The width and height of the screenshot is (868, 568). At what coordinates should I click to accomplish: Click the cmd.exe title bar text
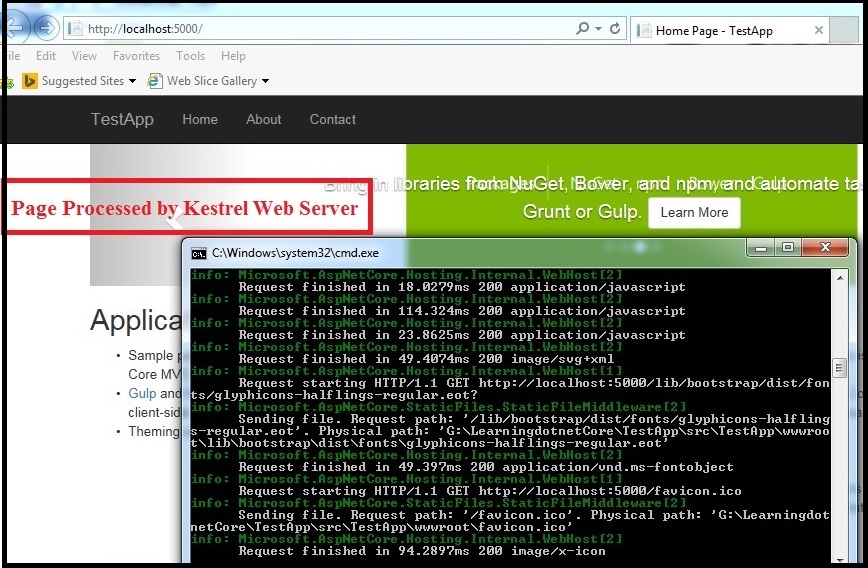[295, 253]
